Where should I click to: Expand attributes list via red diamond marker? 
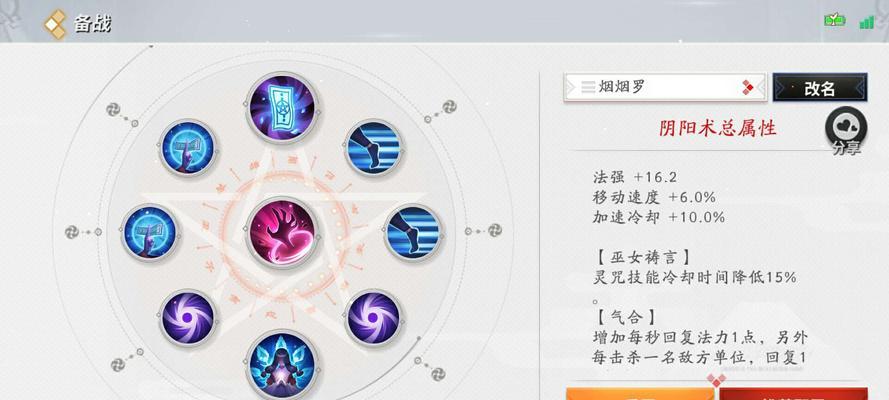click(717, 380)
